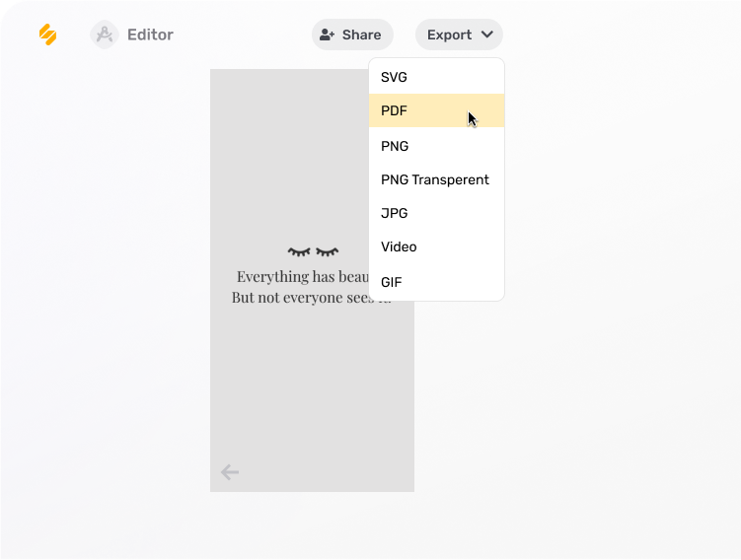Select the left eyelash graphic
The width and height of the screenshot is (741, 560).
299,252
